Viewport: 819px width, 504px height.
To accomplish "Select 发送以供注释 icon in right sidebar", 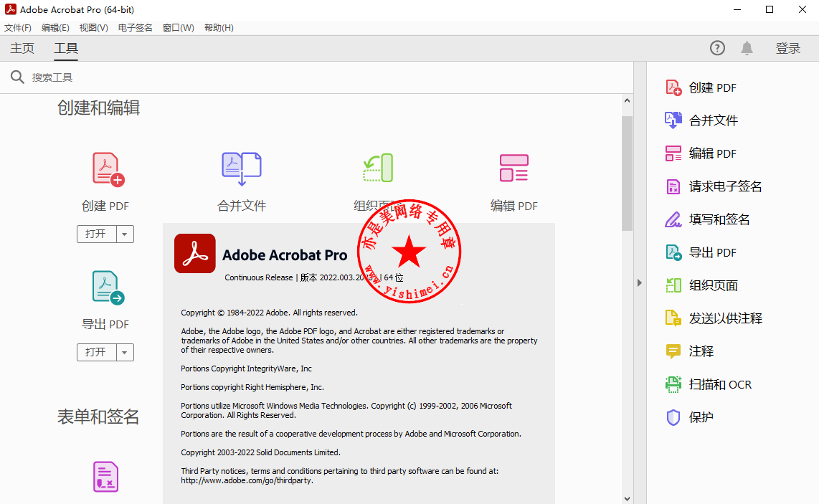I will [x=673, y=318].
